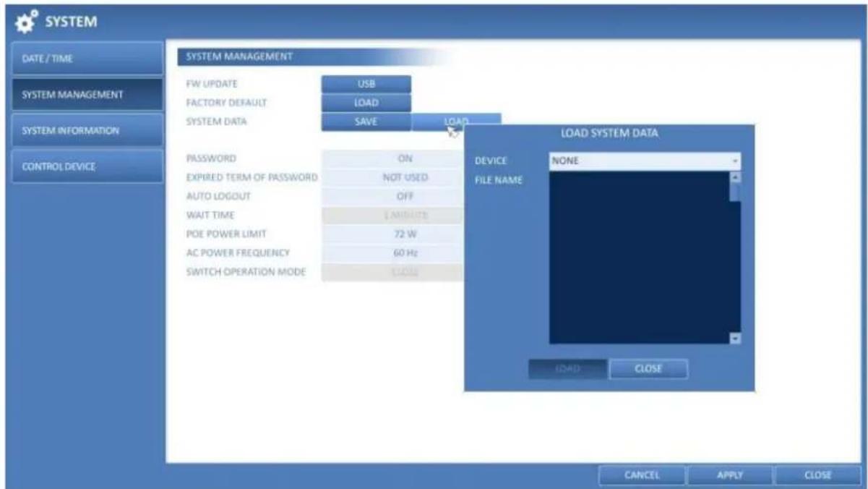This screenshot has width=868, height=489.
Task: Click the CANCEL button at bottom
Action: click(x=641, y=475)
